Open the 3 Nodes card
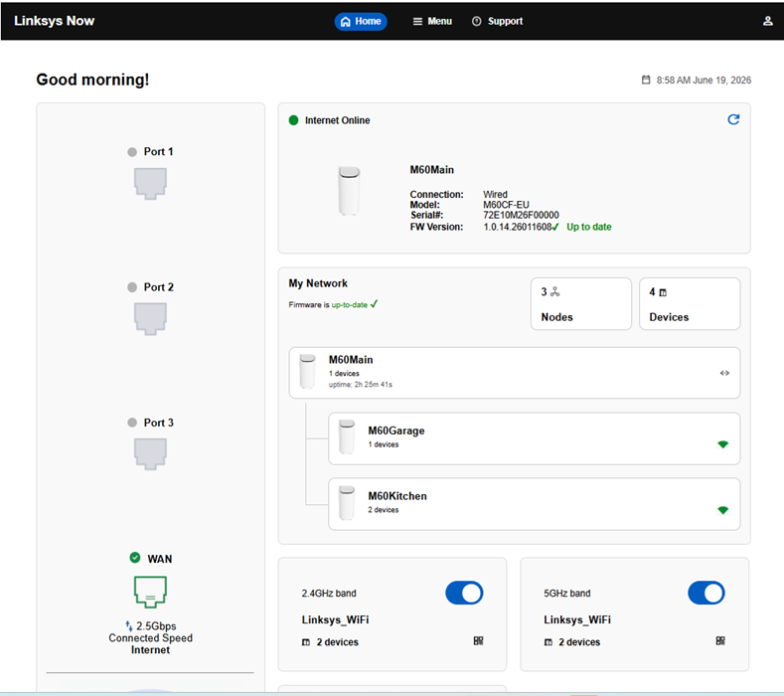The height and width of the screenshot is (696, 784). tap(581, 303)
